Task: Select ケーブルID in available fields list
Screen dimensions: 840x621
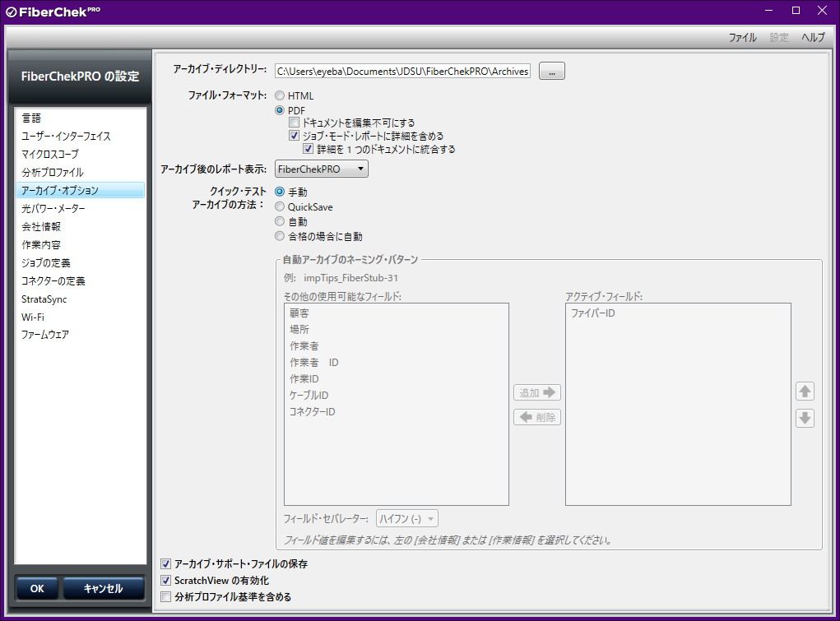Action: click(396, 396)
